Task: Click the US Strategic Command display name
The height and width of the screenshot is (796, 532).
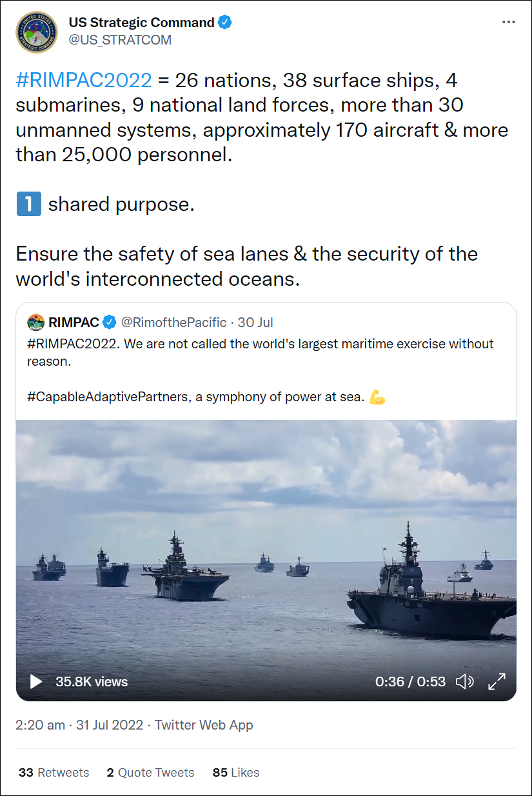Action: [142, 23]
